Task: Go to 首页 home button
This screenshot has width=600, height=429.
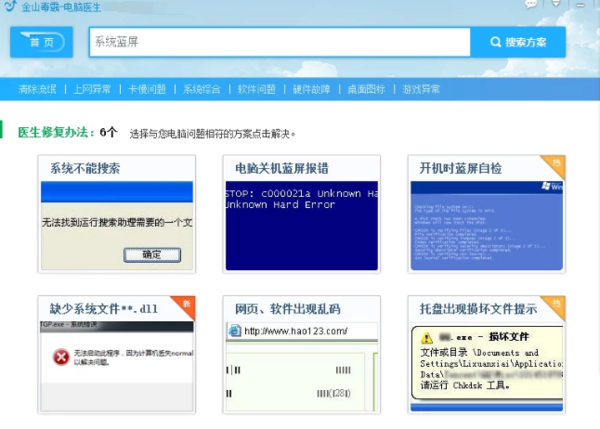Action: (x=42, y=43)
